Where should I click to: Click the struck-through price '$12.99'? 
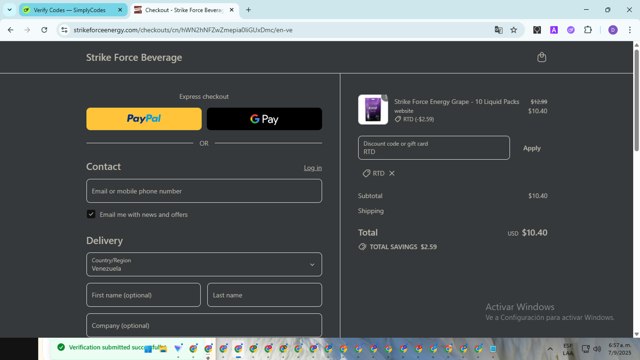point(539,102)
